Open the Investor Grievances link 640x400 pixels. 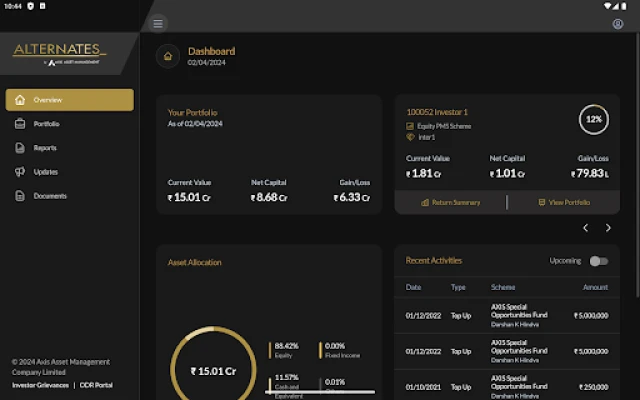click(39, 384)
